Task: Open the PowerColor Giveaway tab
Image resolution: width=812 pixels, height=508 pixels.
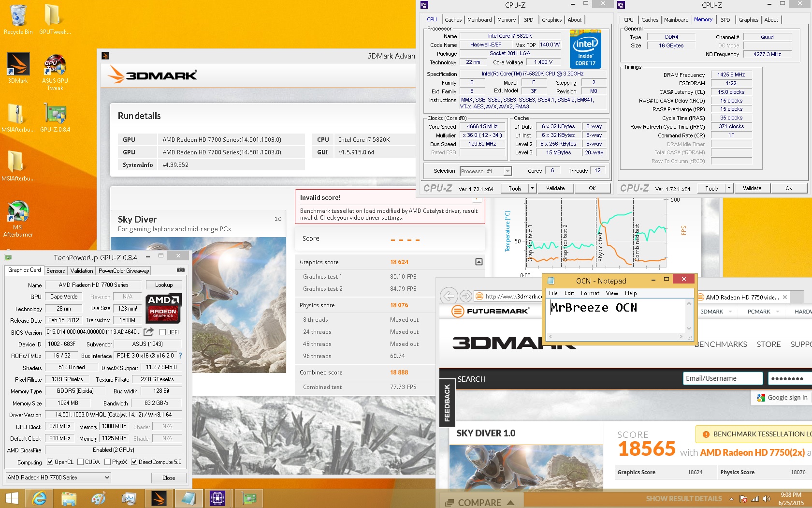Action: tap(124, 271)
